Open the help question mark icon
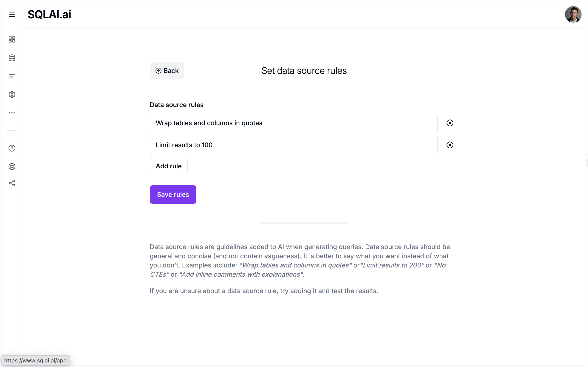Screen dimensions: 588x367 (11, 148)
